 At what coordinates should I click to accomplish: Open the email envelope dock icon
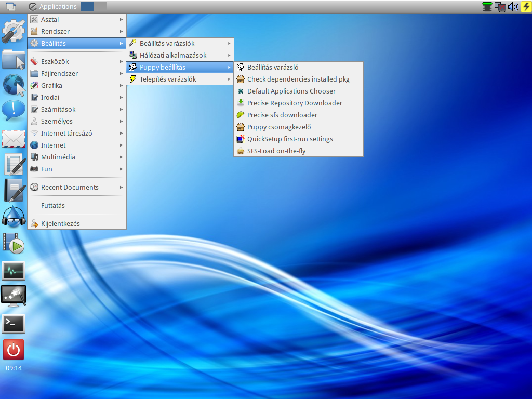pos(14,139)
